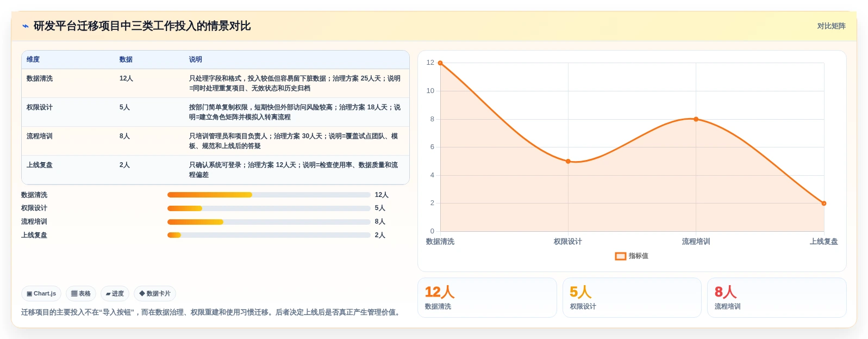Click the 12人 value beside the progress bar
The width and height of the screenshot is (868, 339).
click(x=382, y=195)
